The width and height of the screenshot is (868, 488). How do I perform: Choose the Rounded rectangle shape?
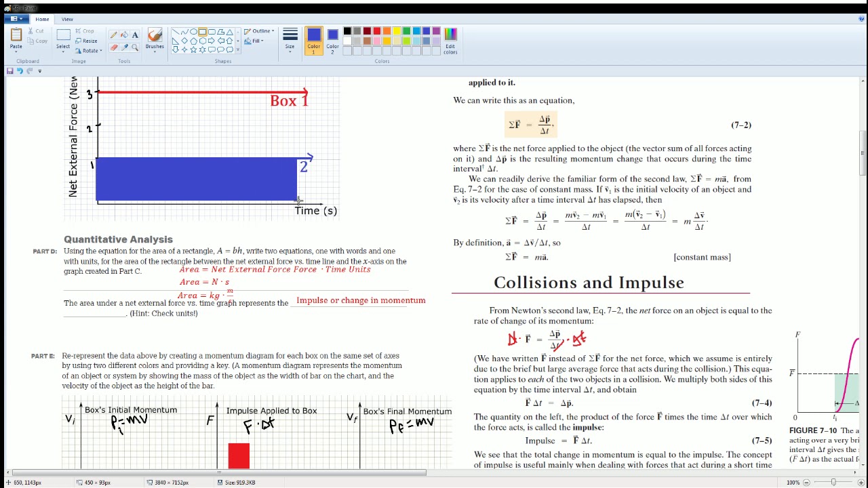[x=211, y=32]
